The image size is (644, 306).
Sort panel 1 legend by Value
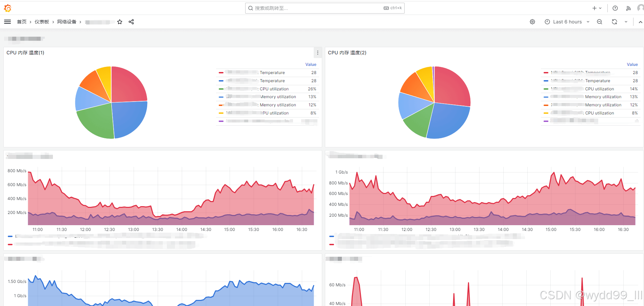311,65
